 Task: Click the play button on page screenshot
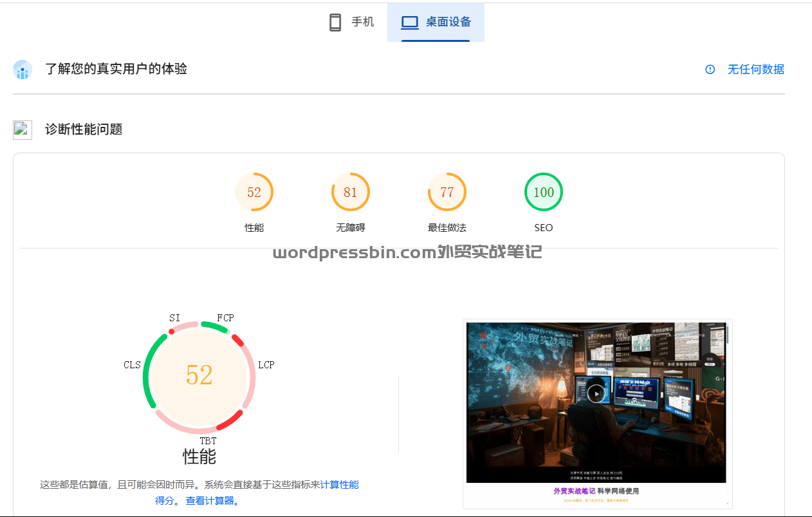click(596, 393)
